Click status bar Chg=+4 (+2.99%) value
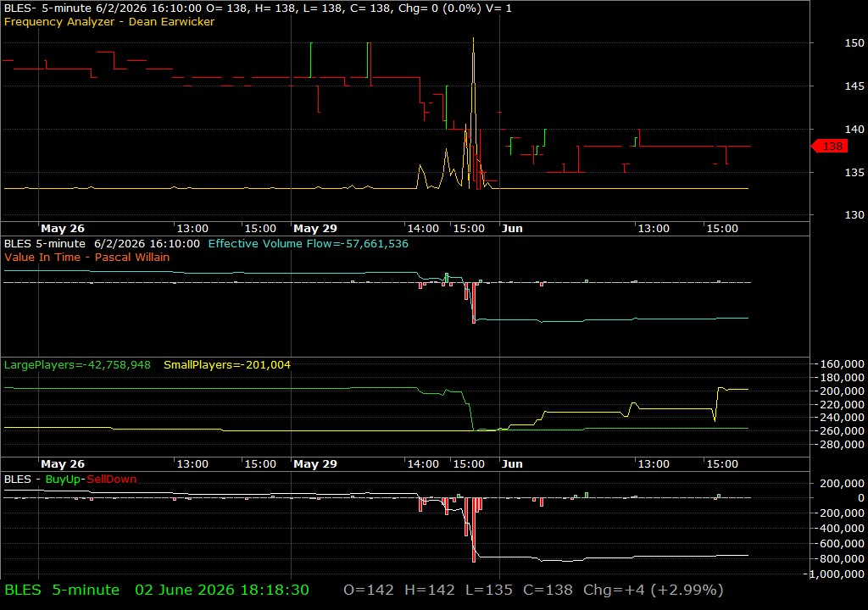The width and height of the screenshot is (868, 610). tap(654, 590)
